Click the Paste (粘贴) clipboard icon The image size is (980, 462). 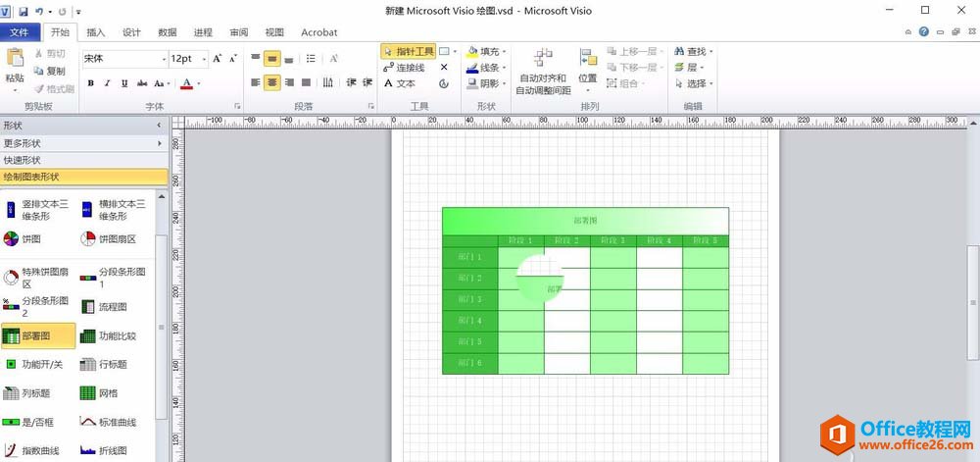point(15,57)
